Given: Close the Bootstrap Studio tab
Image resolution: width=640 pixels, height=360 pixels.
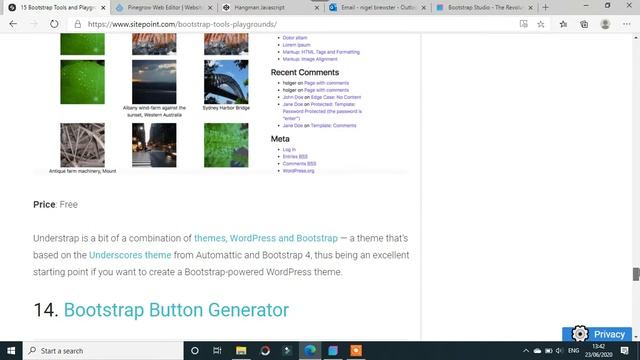Looking at the screenshot, I should point(531,8).
